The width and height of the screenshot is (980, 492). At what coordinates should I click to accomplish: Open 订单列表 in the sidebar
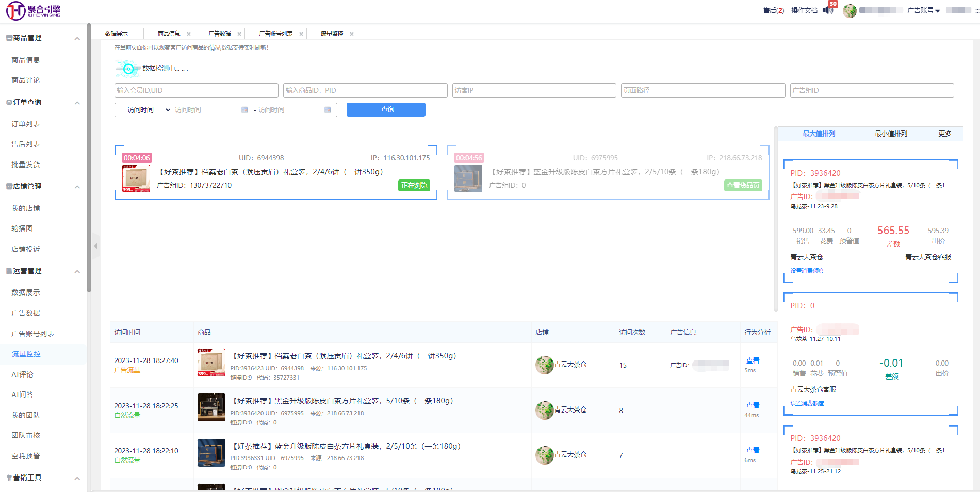tap(26, 124)
